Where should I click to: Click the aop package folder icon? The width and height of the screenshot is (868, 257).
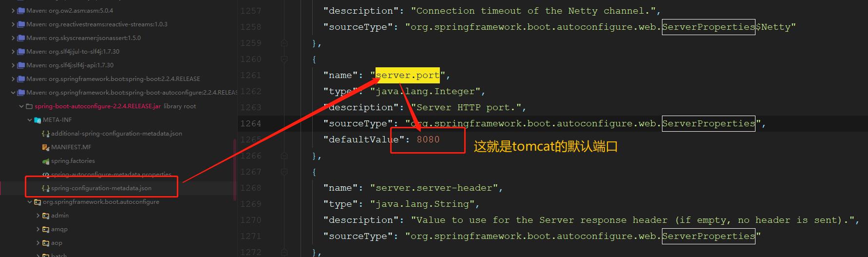coord(46,242)
